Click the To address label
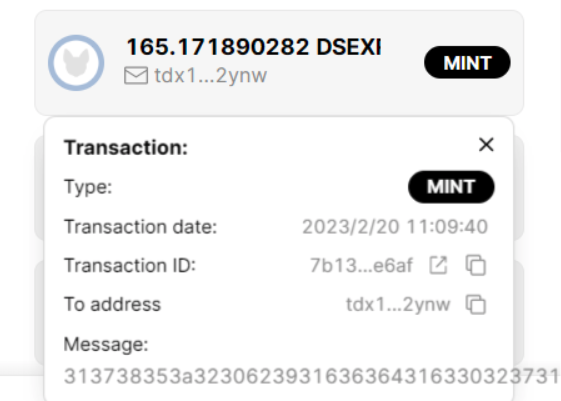Screen dimensions: 561x401 (x=112, y=304)
